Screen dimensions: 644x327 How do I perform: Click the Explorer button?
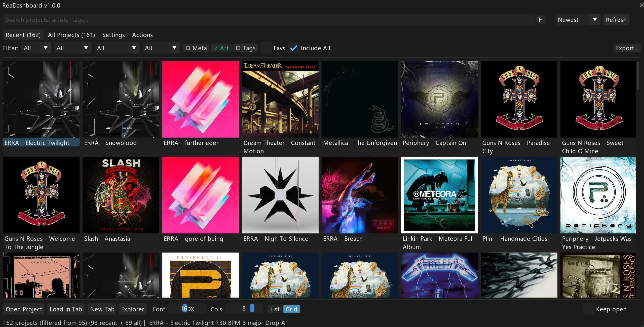133,309
